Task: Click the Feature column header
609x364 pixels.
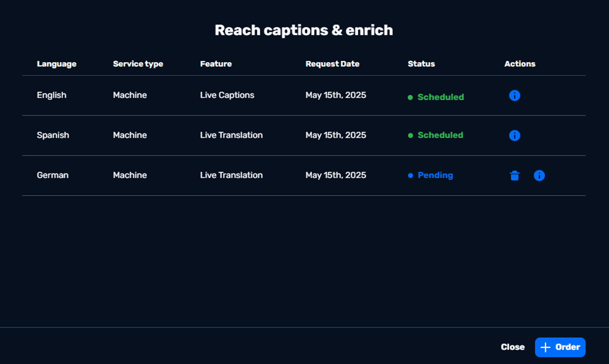Action: 216,64
